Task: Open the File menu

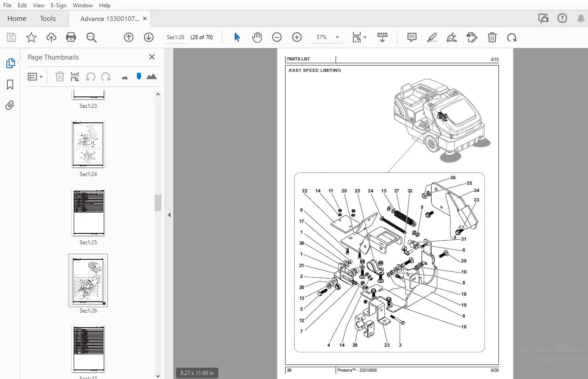Action: pyautogui.click(x=7, y=5)
